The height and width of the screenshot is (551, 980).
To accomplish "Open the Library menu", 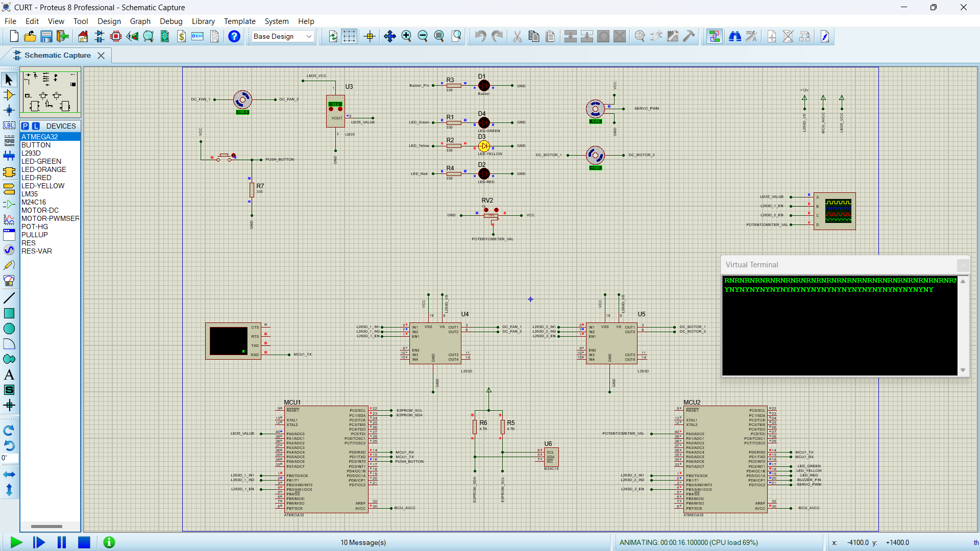I will pyautogui.click(x=203, y=21).
